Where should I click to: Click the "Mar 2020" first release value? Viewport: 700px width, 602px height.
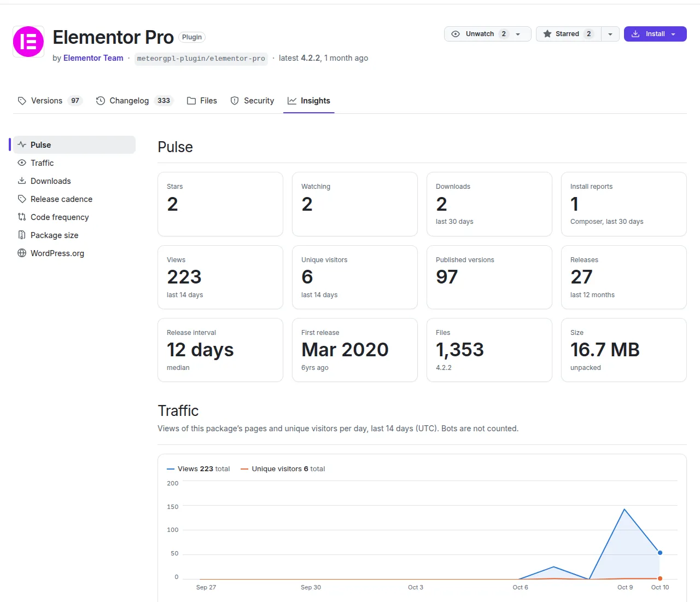tap(345, 350)
